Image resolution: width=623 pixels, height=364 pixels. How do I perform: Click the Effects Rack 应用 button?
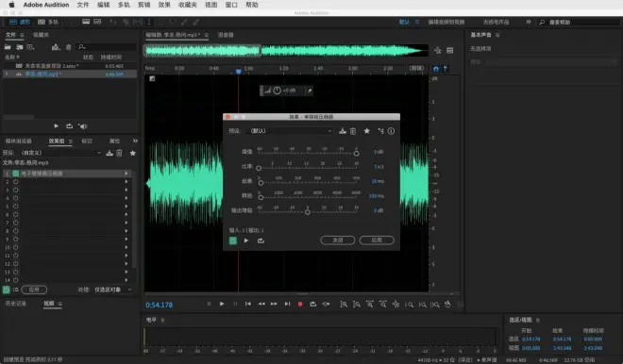click(x=34, y=290)
